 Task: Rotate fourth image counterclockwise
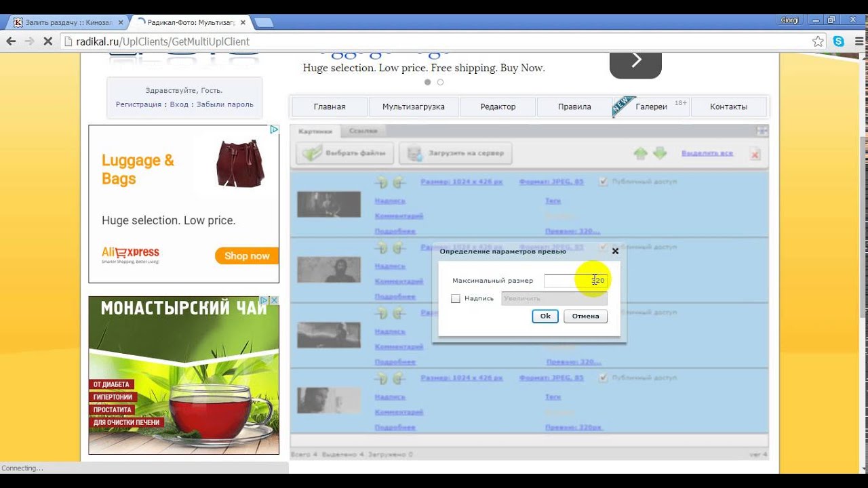(382, 378)
